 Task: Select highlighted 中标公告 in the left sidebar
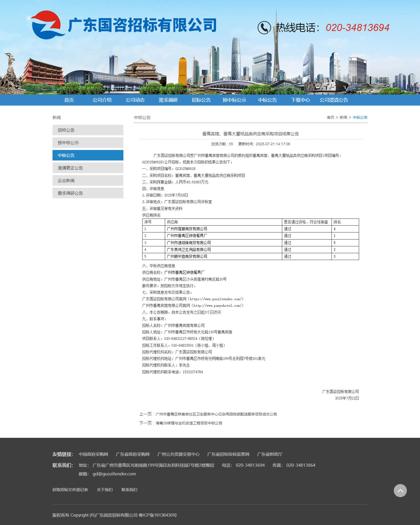click(x=88, y=155)
